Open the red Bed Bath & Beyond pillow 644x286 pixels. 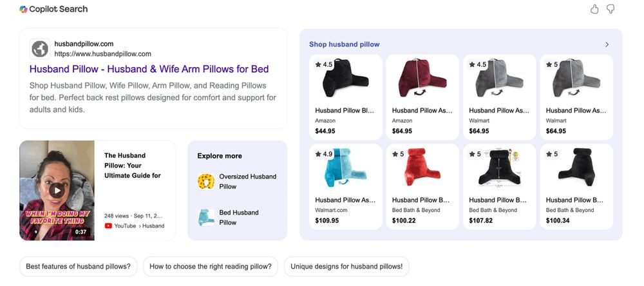pos(421,186)
